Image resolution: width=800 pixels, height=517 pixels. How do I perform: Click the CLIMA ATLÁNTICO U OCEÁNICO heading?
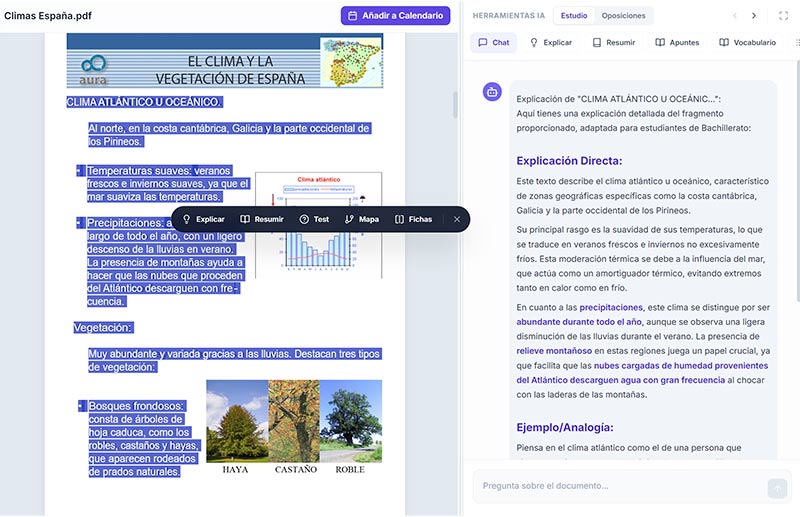144,102
